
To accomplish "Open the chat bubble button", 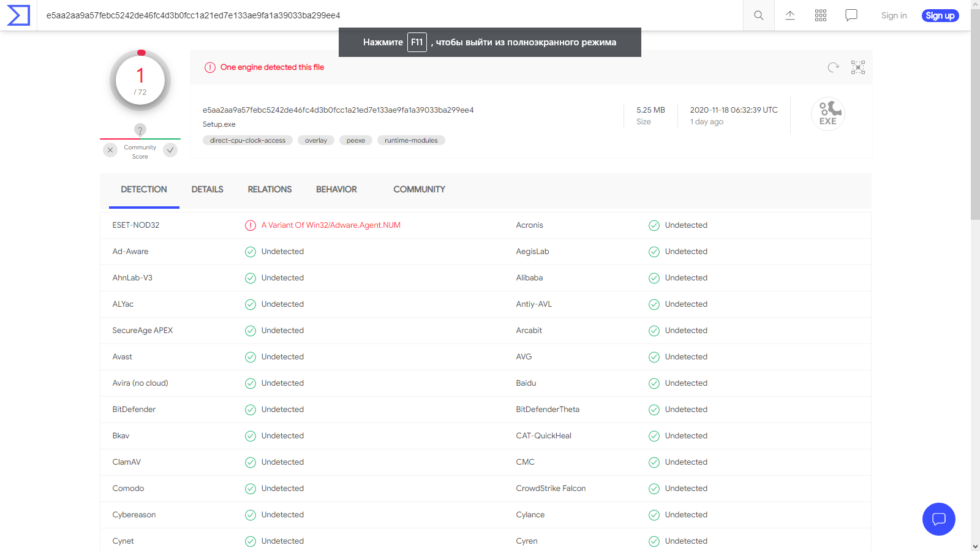I will pyautogui.click(x=939, y=519).
